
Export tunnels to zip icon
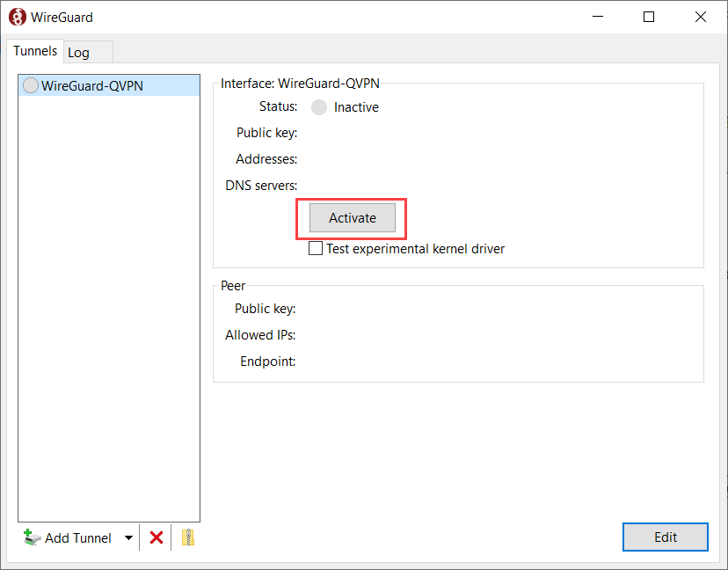tap(188, 537)
